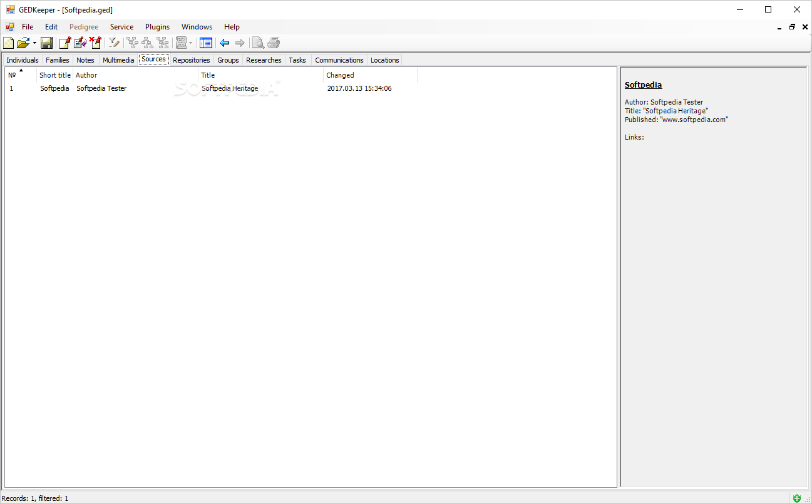812x504 pixels.
Task: Switch to the Tasks tab
Action: (297, 60)
